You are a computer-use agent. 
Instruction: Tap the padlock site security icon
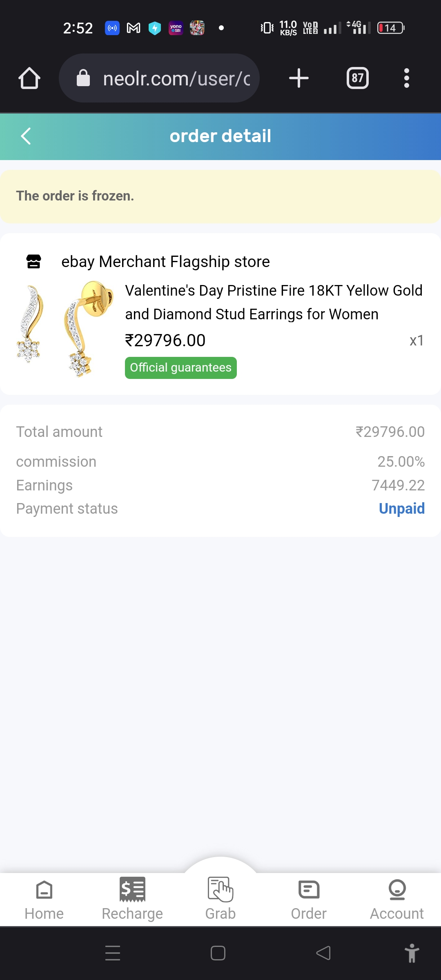pos(83,78)
